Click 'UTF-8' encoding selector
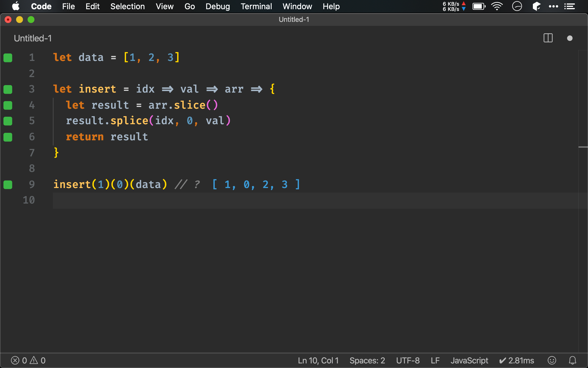 tap(408, 361)
